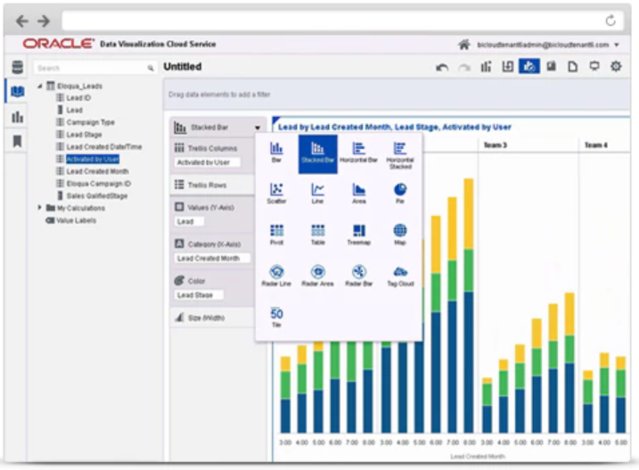Click the new document page icon
639x470 pixels.
573,66
